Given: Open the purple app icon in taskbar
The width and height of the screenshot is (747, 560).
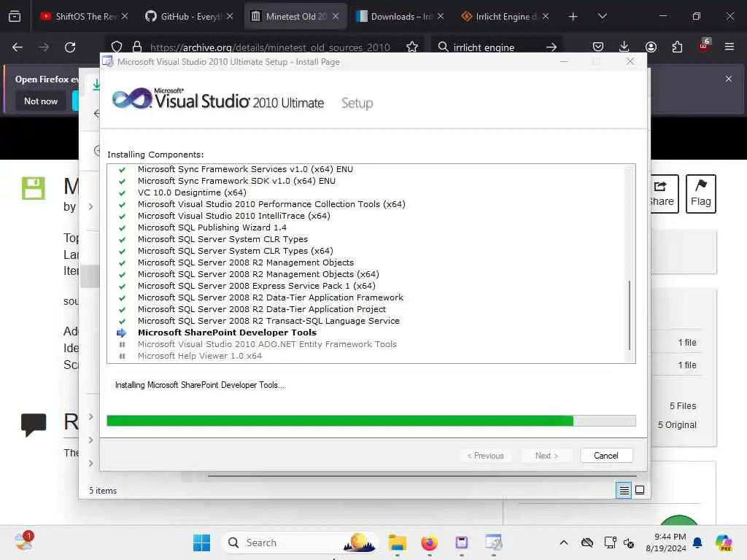Looking at the screenshot, I should 461,542.
